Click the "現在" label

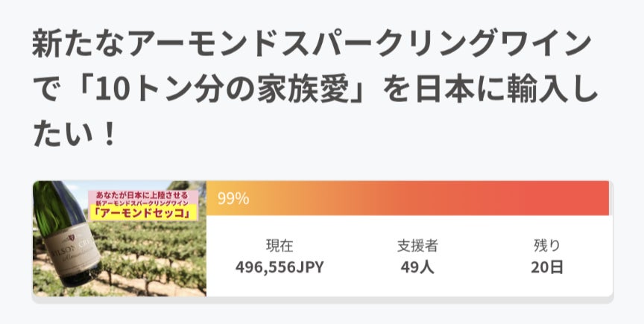[x=280, y=245]
